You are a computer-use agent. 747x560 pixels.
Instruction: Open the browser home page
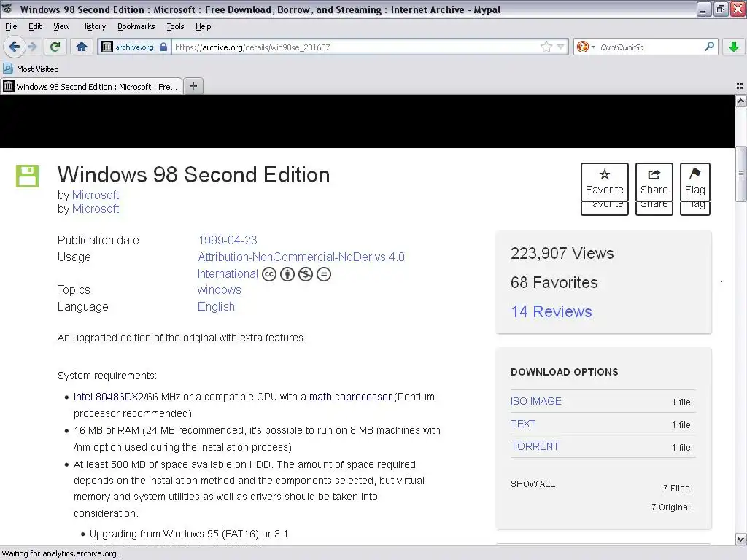pos(82,47)
